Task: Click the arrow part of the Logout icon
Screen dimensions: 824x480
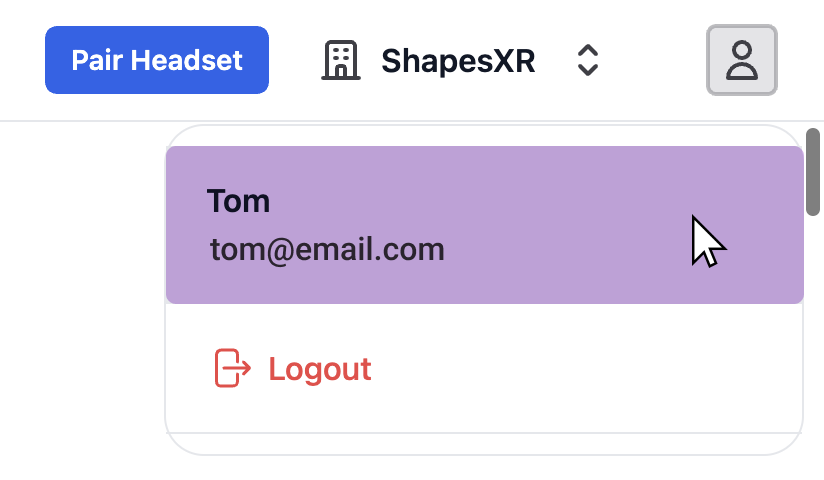Action: point(241,370)
